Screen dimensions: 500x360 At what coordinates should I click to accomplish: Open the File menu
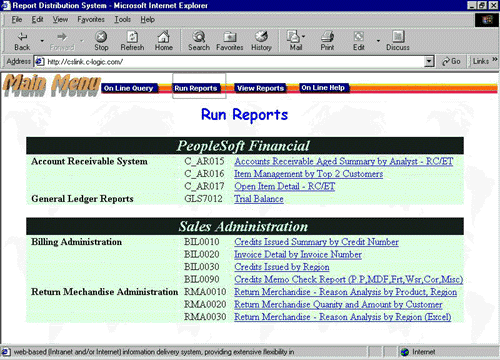(17, 20)
